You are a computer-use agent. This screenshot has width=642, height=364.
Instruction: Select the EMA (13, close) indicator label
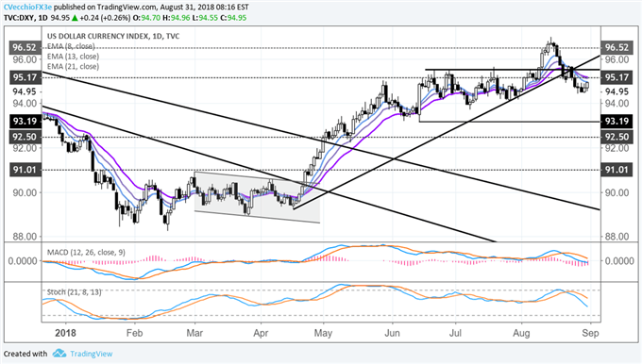coord(73,57)
